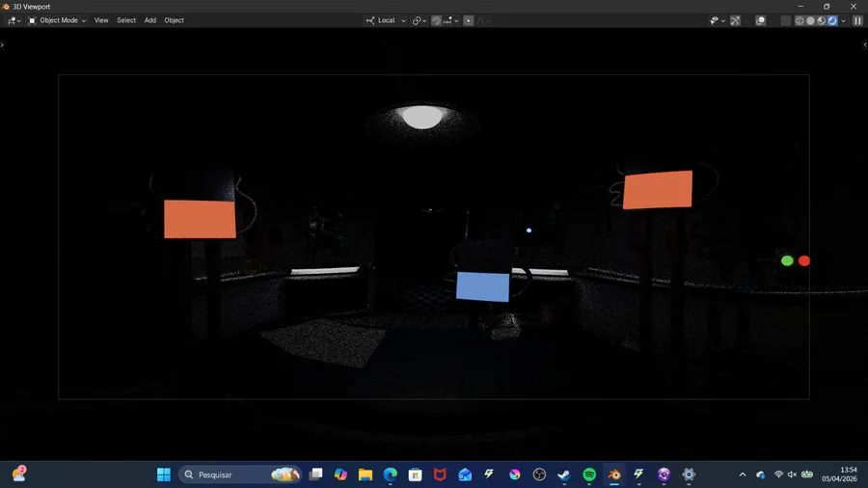
Task: Open the viewport shading options dropdown
Action: pyautogui.click(x=844, y=20)
